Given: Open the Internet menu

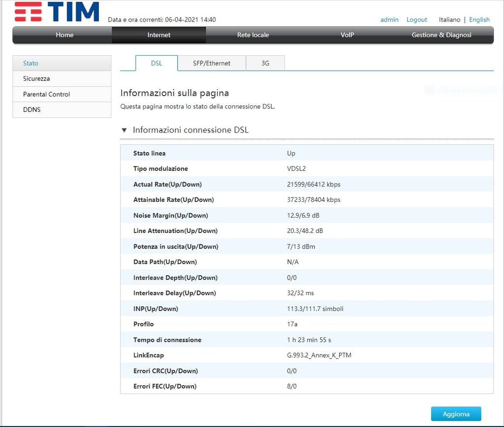Looking at the screenshot, I should (x=159, y=35).
